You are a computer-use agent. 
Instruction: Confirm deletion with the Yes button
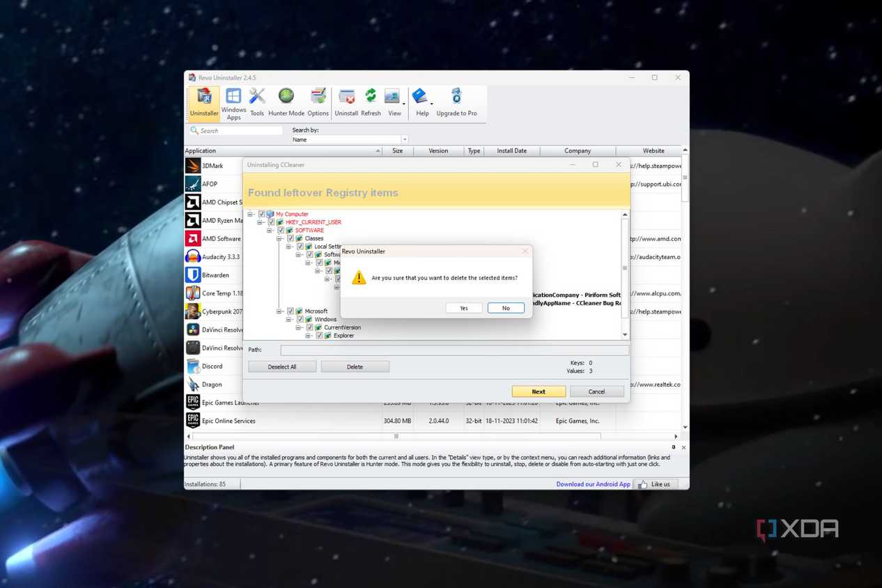coord(464,308)
